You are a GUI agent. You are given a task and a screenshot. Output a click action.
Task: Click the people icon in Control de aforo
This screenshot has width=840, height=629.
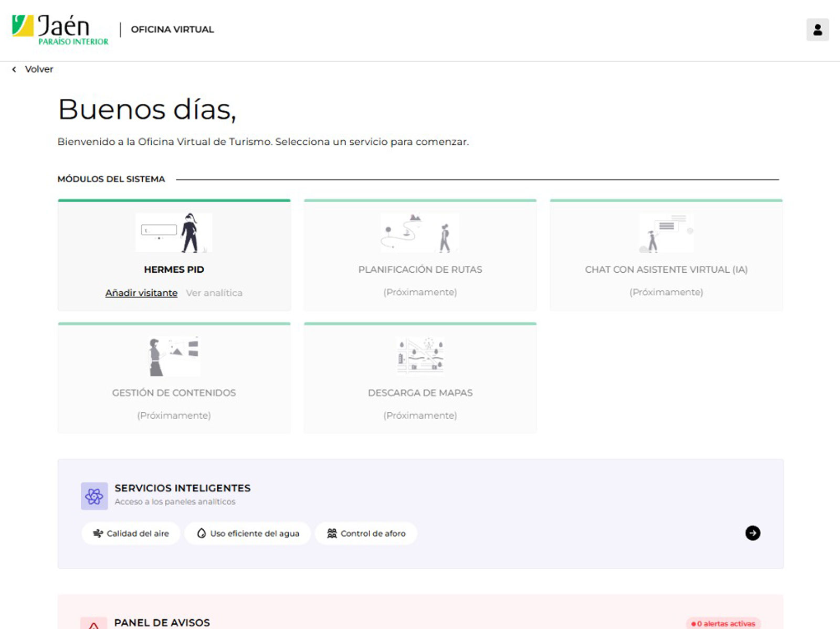332,533
